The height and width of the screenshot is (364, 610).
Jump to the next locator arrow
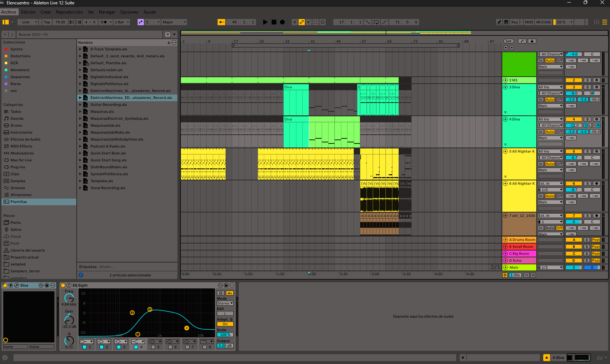point(511,48)
